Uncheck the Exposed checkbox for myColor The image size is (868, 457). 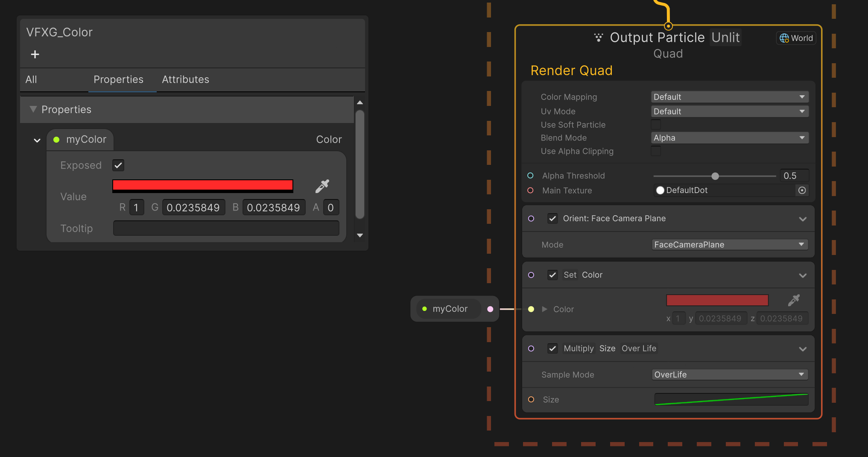pyautogui.click(x=118, y=165)
